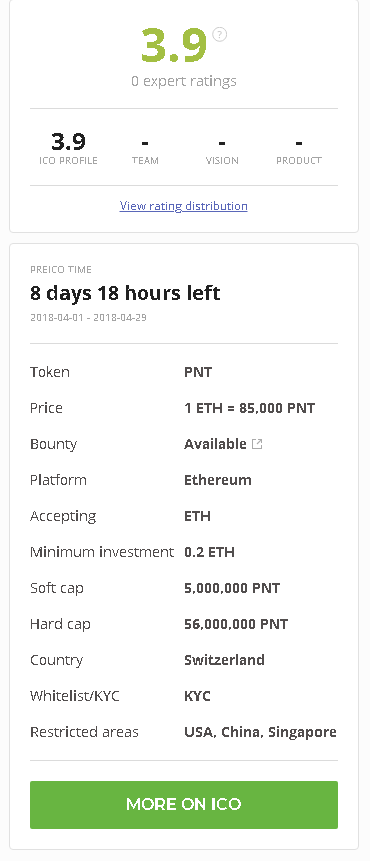Image resolution: width=370 pixels, height=861 pixels.
Task: Click the 56,000,000 PNT hard cap value
Action: point(236,624)
